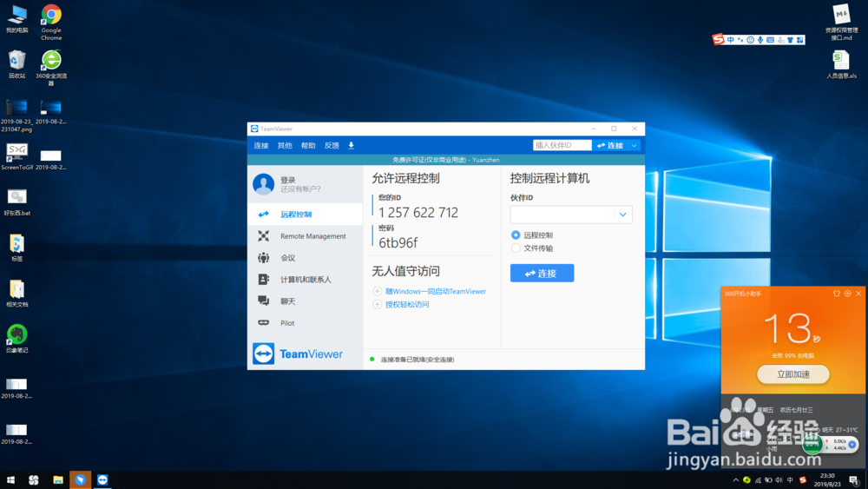Image resolution: width=868 pixels, height=489 pixels.
Task: Select the 回收站 recycle bin icon
Action: pyautogui.click(x=17, y=64)
